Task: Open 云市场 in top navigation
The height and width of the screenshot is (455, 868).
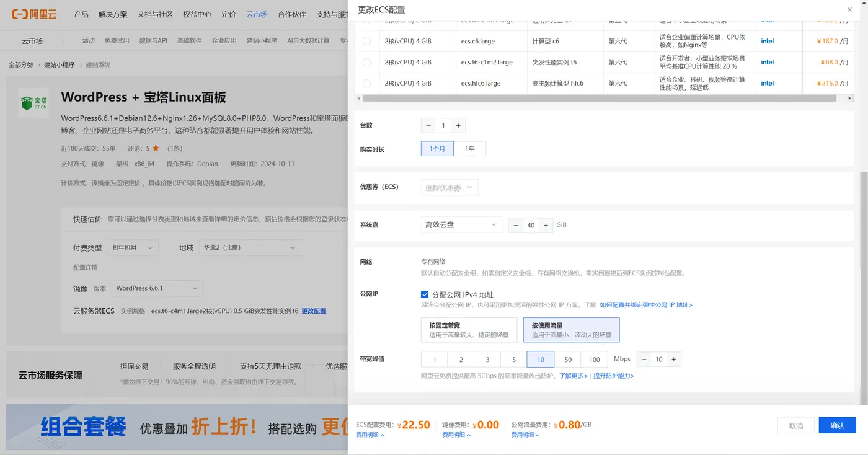Action: click(257, 14)
